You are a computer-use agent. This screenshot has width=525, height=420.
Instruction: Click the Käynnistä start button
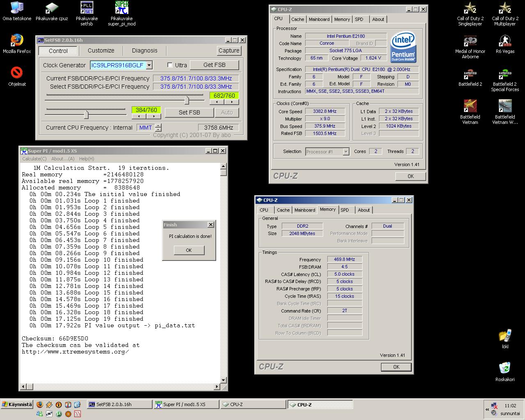click(x=17, y=404)
